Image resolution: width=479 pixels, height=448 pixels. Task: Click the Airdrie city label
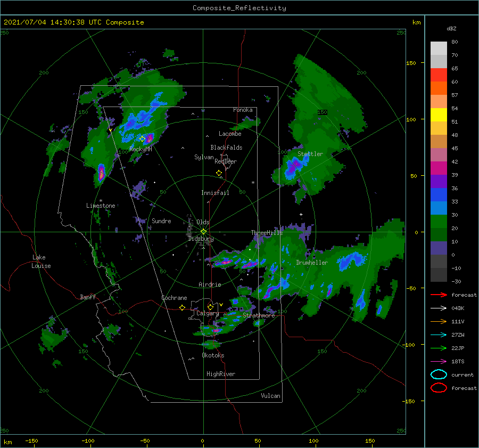(210, 284)
